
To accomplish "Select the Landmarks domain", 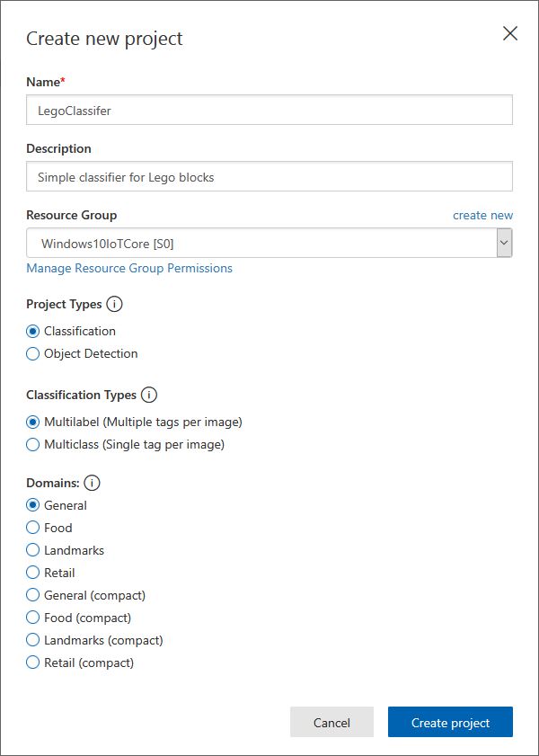I will 33,550.
